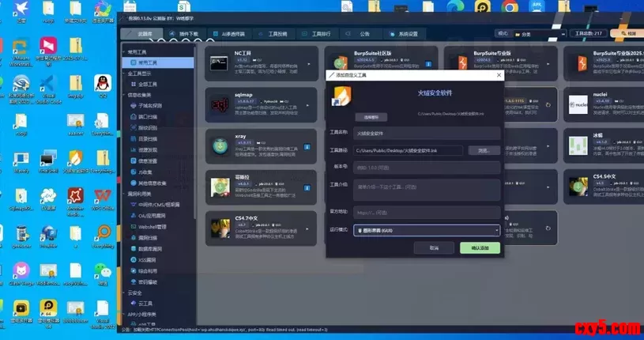This screenshot has height=340, width=644.
Task: Click the 确认添加 button
Action: pos(479,247)
